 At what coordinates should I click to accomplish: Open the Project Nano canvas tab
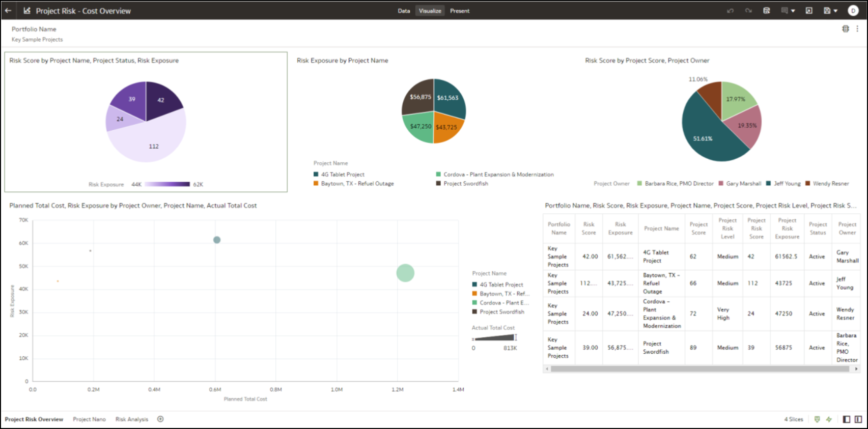tap(89, 419)
